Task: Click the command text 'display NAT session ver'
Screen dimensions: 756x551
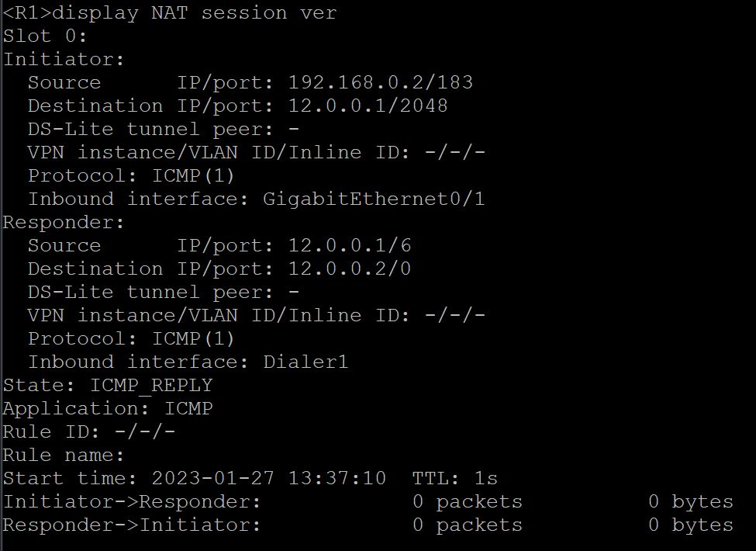Action: click(x=194, y=13)
